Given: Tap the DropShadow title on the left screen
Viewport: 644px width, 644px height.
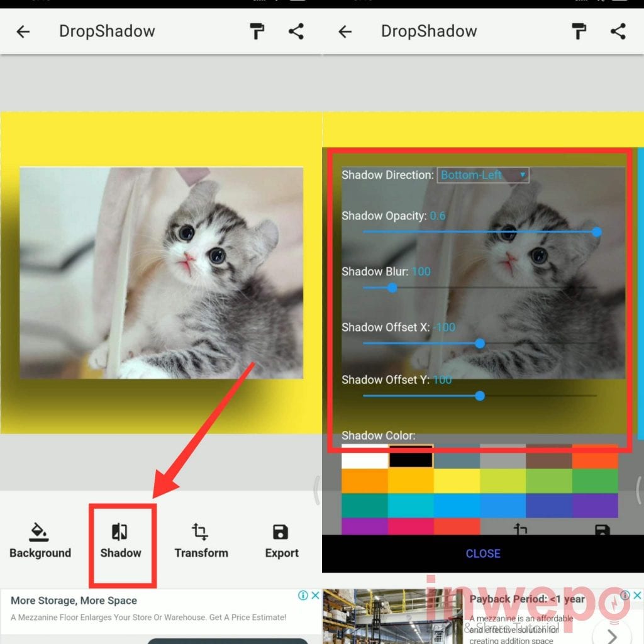Looking at the screenshot, I should point(107,31).
